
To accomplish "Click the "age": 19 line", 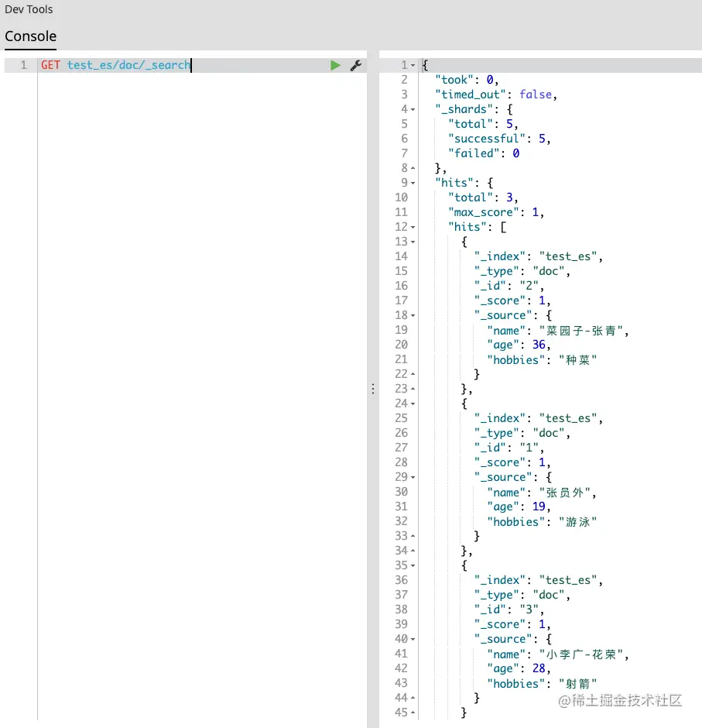I will tap(519, 507).
